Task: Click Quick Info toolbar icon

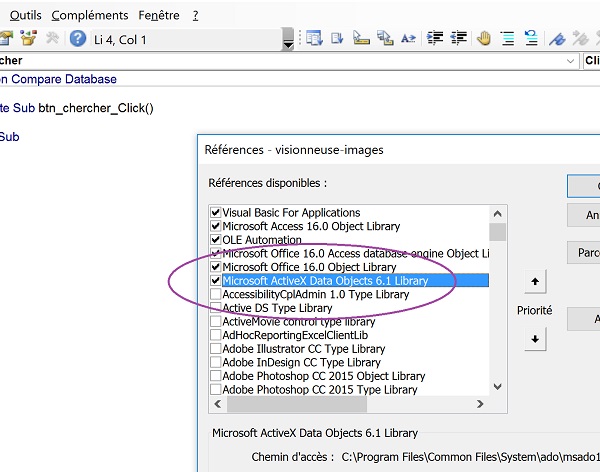Action: point(361,38)
